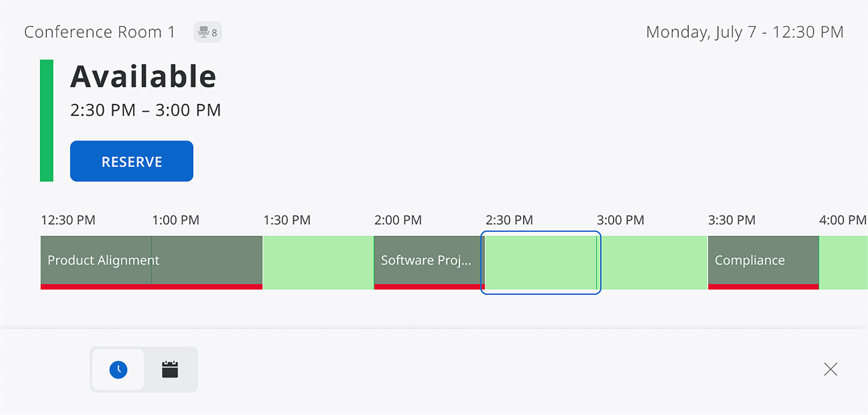The width and height of the screenshot is (868, 415).
Task: Tap the calendar icon at the bottom bar
Action: (x=169, y=369)
